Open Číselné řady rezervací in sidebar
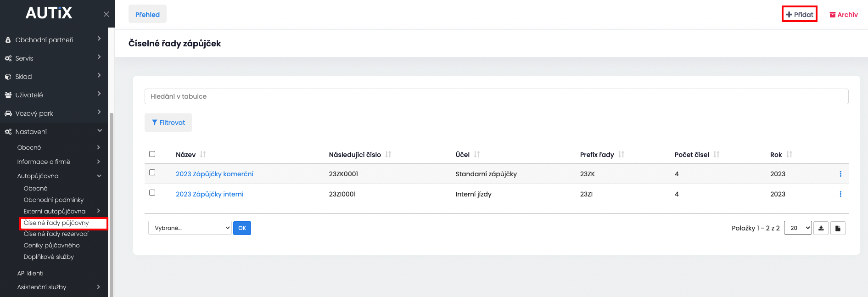868x297 pixels. [x=56, y=234]
